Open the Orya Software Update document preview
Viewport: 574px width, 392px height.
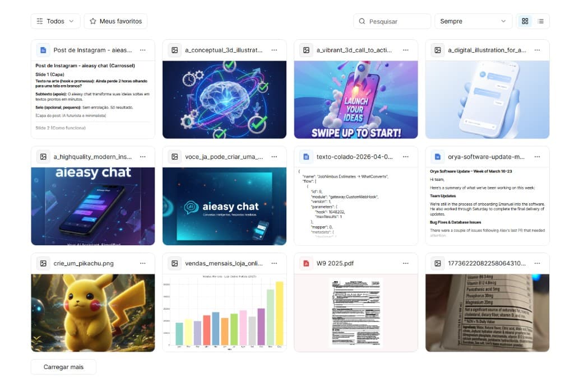tap(487, 206)
